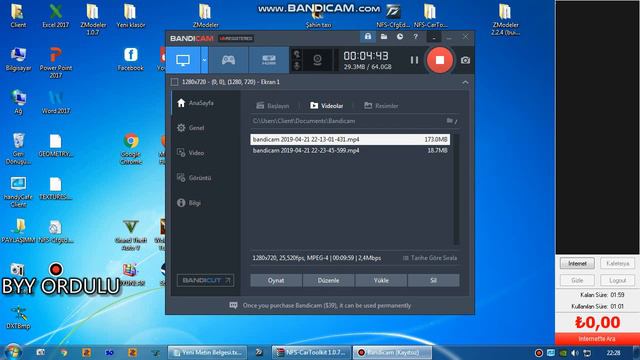Click the purchase Bandicam message bar

coord(320,305)
